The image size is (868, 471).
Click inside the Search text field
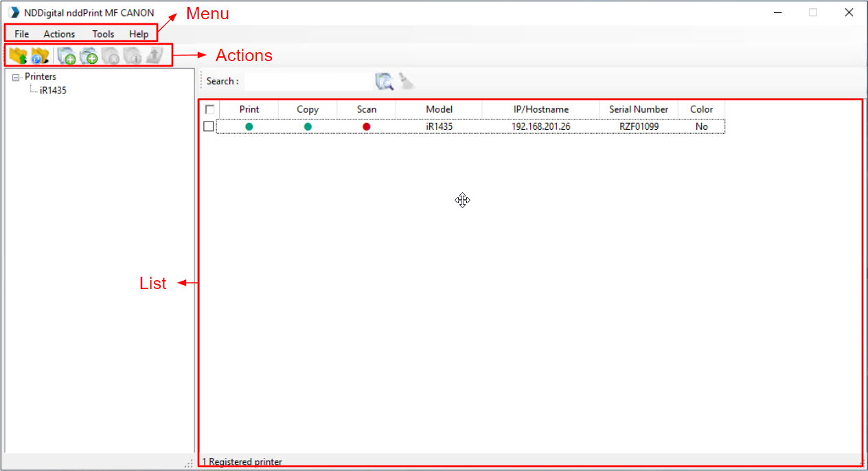pyautogui.click(x=308, y=82)
